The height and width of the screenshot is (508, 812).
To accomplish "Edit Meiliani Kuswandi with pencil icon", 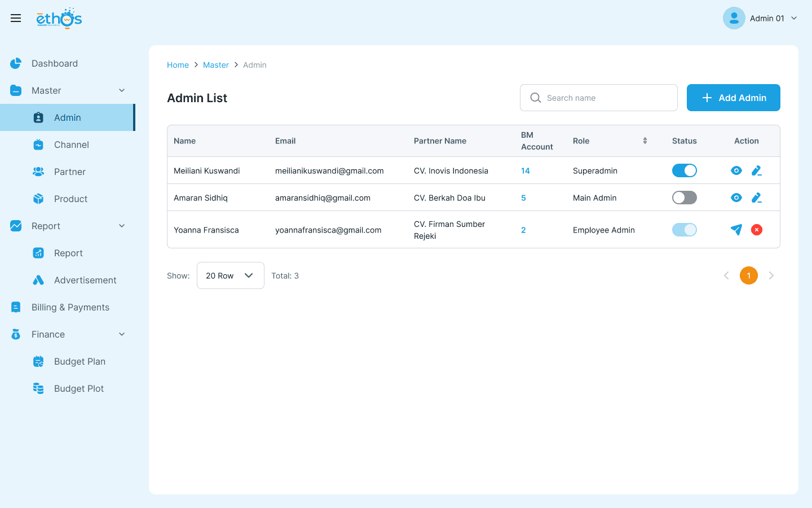I will coord(757,170).
